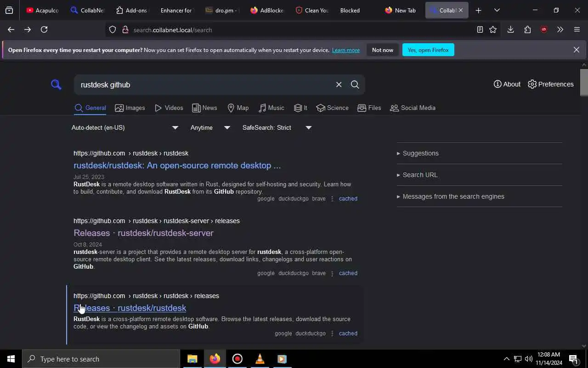The image size is (588, 368).
Task: Switch to the New Tab tab
Action: (x=401, y=10)
